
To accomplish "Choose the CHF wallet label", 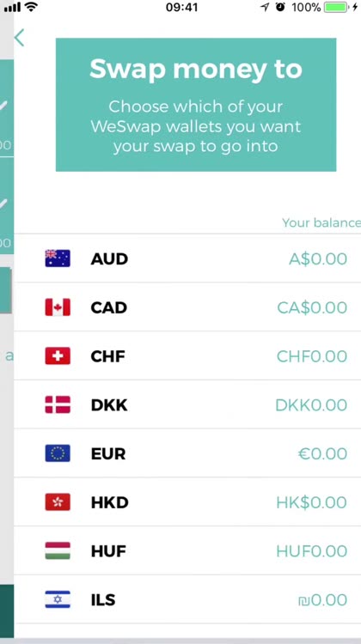I will (x=107, y=356).
